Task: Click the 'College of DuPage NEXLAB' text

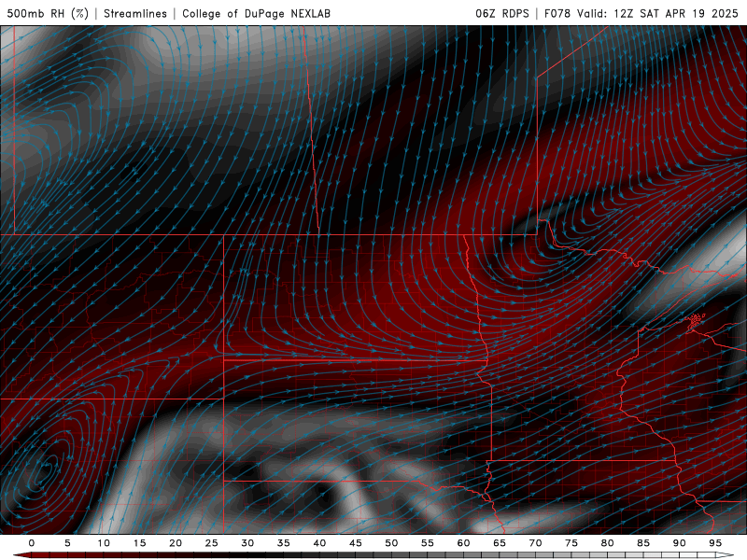Action: tap(256, 13)
